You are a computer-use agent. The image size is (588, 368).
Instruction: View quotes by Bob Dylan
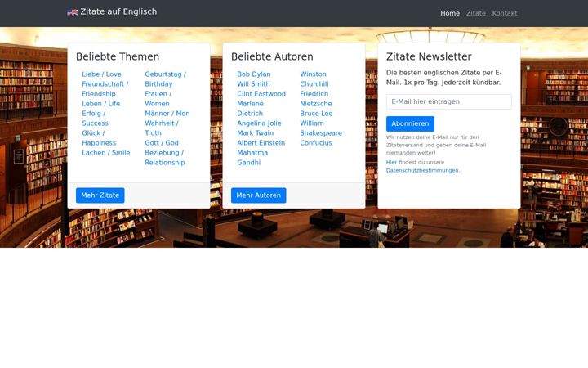coord(253,74)
